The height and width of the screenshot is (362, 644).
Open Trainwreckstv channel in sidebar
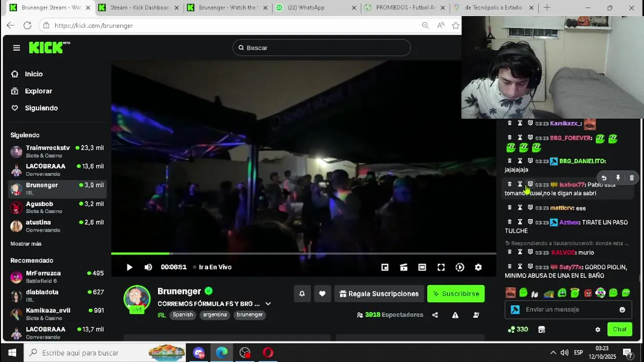57,151
